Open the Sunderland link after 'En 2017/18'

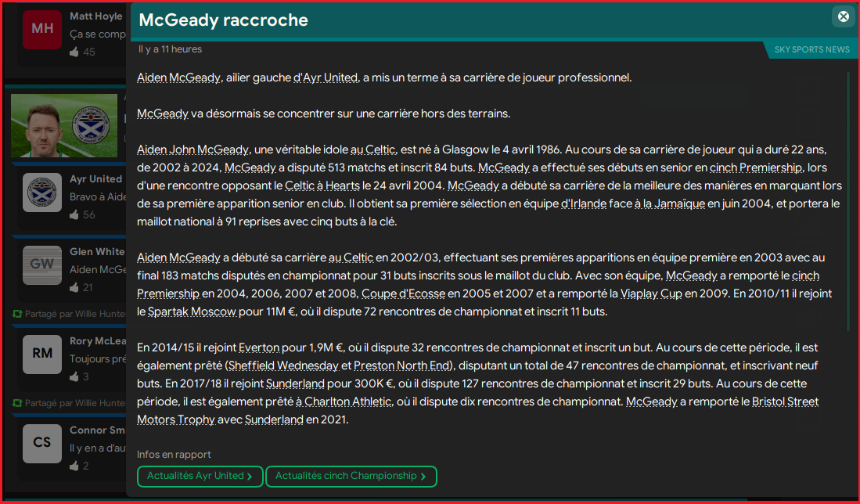(x=293, y=384)
